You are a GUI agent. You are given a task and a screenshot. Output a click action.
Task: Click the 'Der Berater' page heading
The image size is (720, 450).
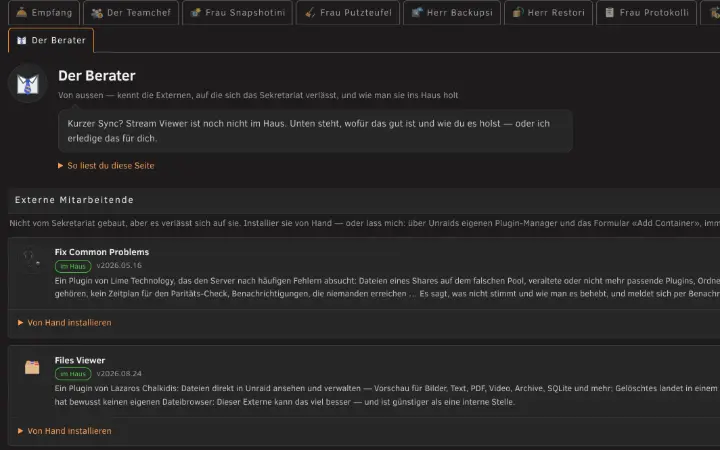pyautogui.click(x=97, y=76)
